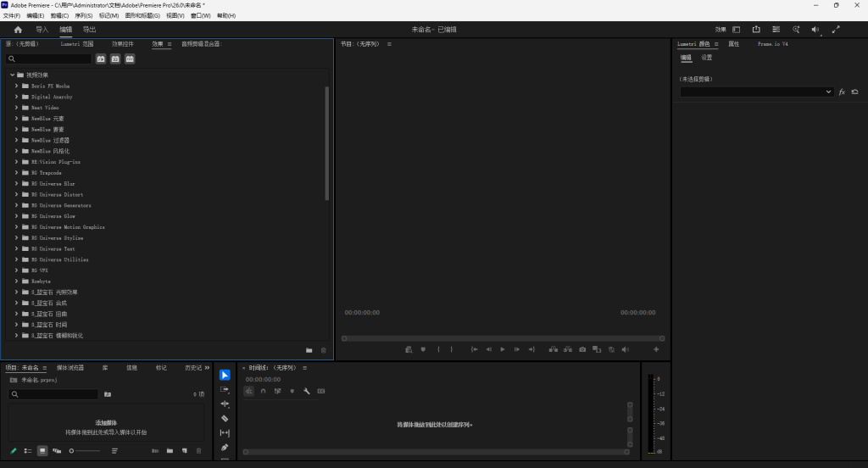Click the Extract button in Program monitor
Viewport: 868px width, 468px height.
pos(568,349)
